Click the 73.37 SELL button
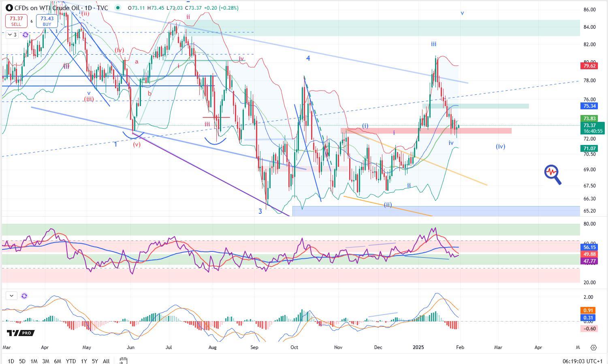This screenshot has width=608, height=364. tap(16, 21)
